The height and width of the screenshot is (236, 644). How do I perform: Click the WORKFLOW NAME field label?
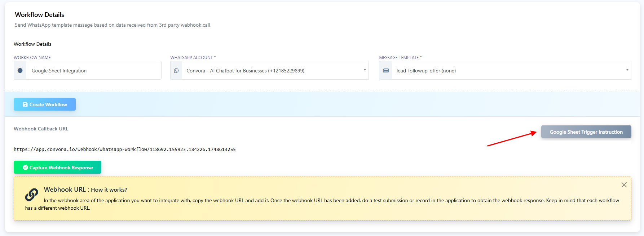pyautogui.click(x=32, y=58)
